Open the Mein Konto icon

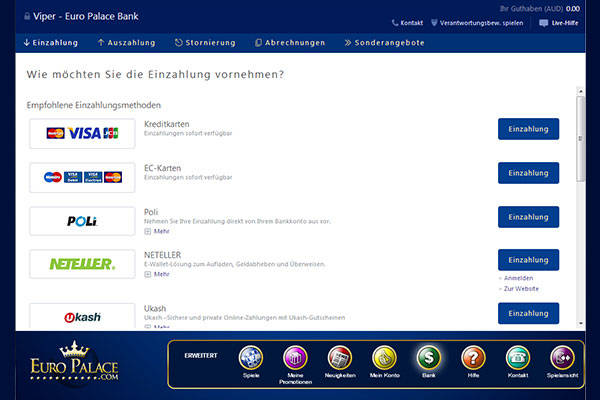(384, 359)
